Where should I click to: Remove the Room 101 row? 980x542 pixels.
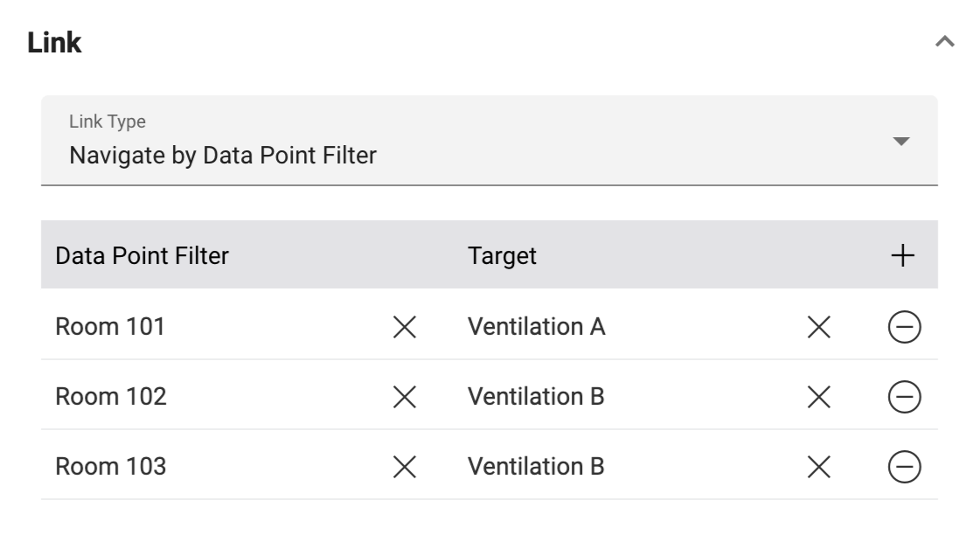(904, 328)
